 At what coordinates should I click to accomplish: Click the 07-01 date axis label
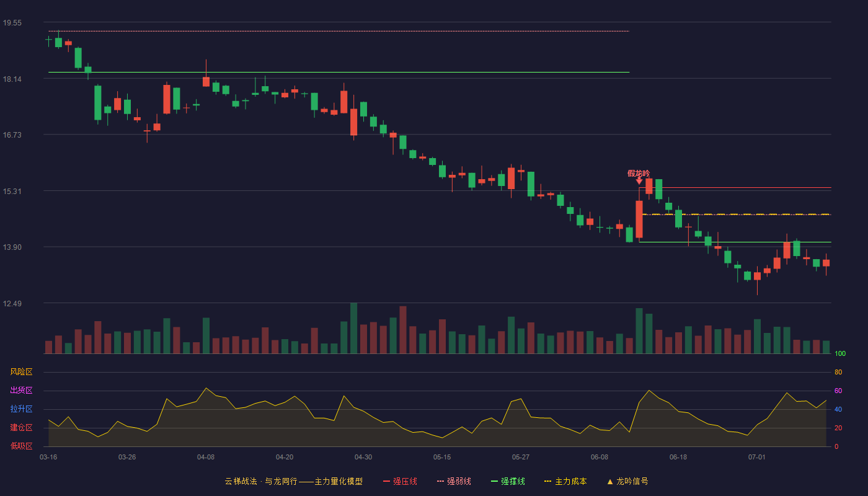pyautogui.click(x=757, y=457)
